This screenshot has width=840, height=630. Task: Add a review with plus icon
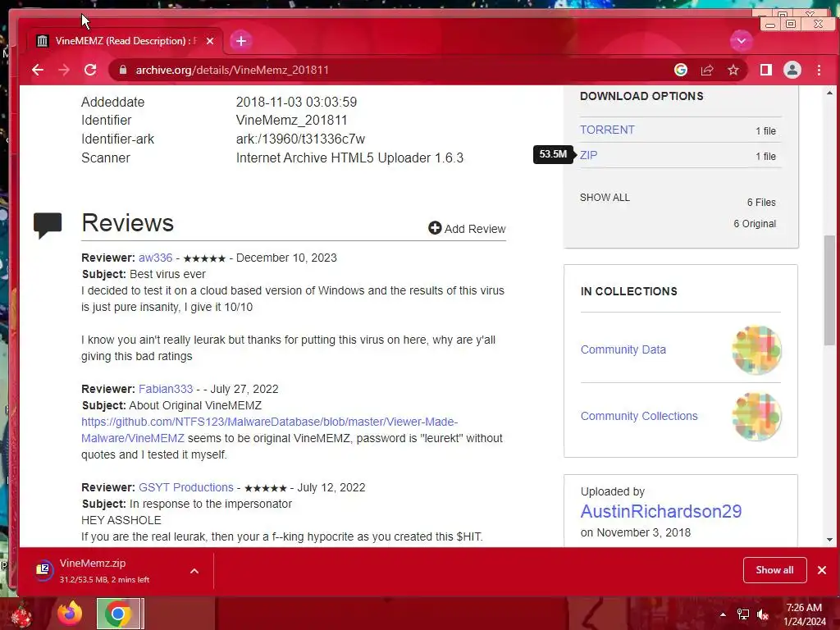click(x=467, y=229)
